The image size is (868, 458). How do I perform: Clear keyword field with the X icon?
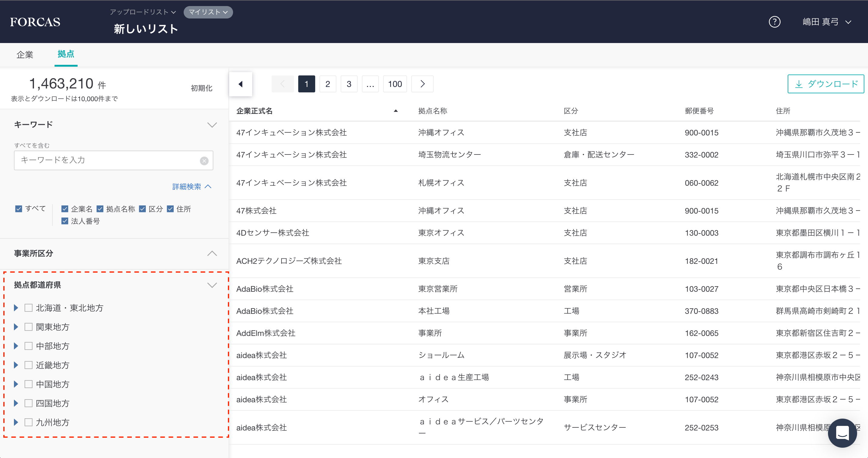tap(204, 161)
